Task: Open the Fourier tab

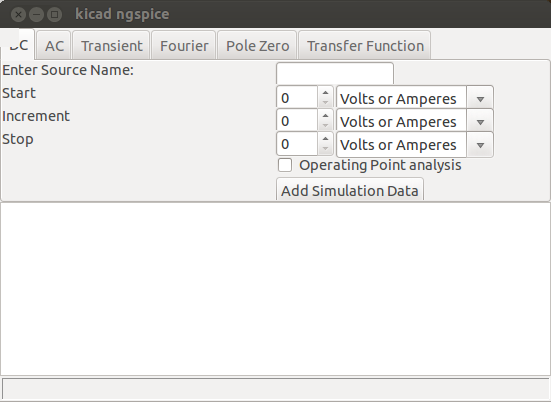Action: point(184,46)
